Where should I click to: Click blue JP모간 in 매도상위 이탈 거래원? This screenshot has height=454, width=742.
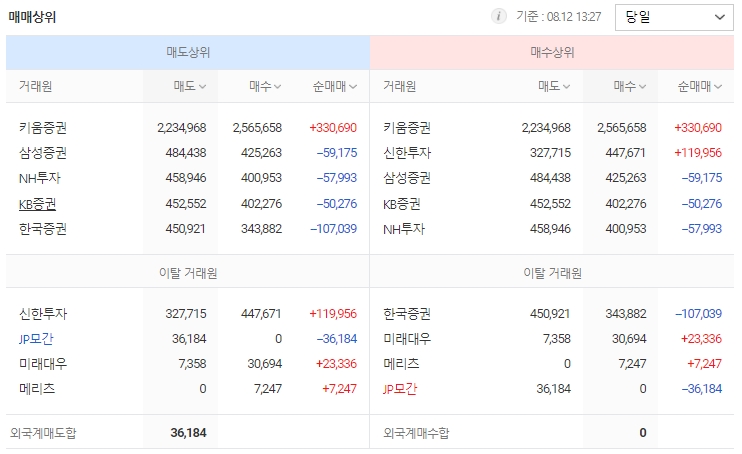(36, 339)
